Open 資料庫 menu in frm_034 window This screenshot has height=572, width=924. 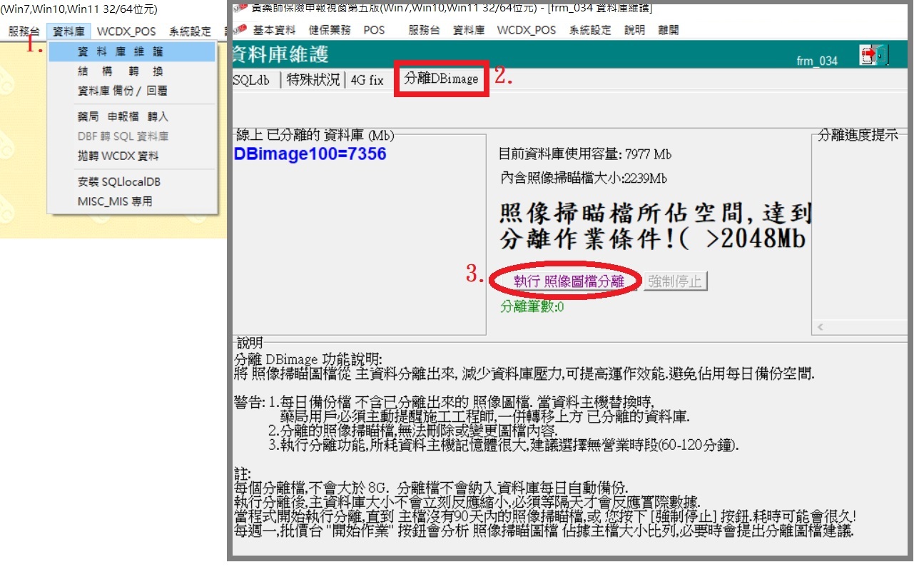469,30
